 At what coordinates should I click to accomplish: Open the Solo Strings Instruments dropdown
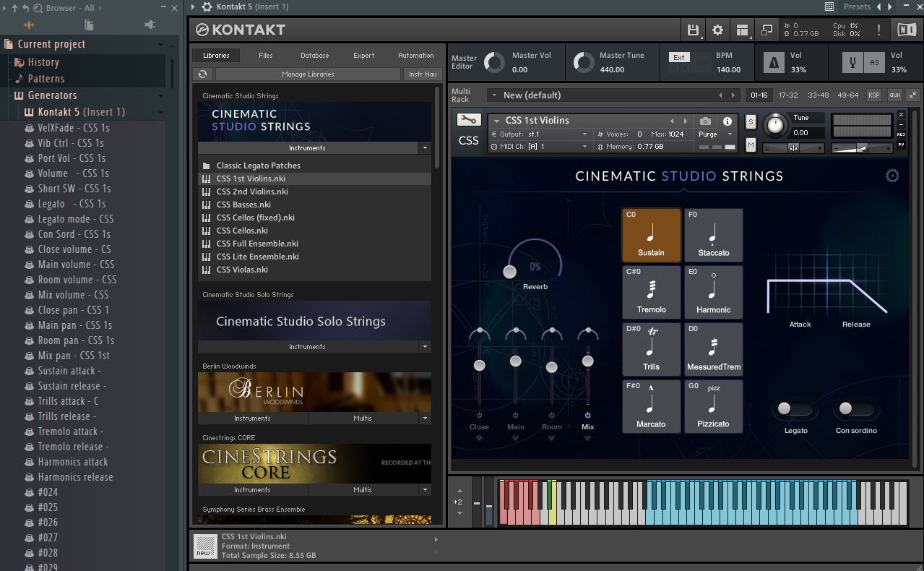pyautogui.click(x=425, y=346)
